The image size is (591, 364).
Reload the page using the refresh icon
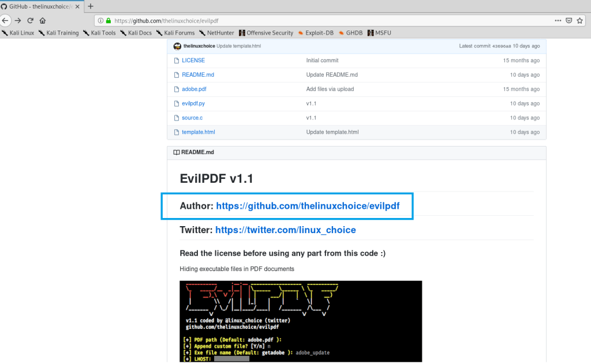(30, 20)
